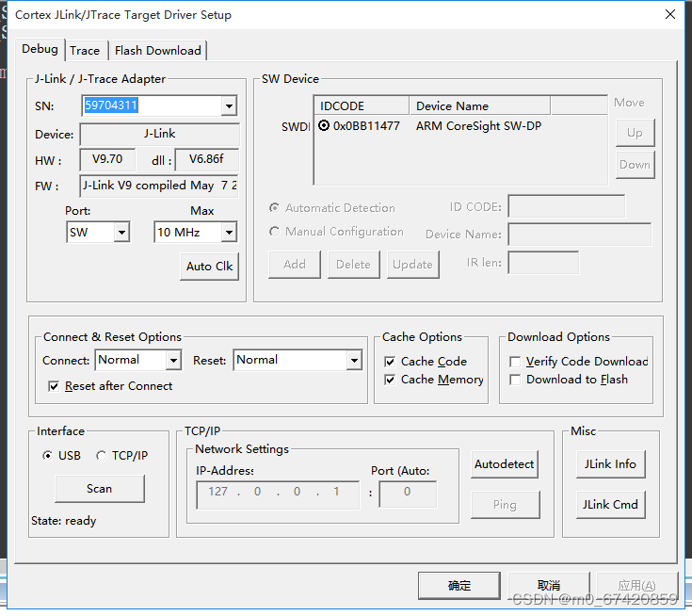Open JLink Info

coord(611,464)
